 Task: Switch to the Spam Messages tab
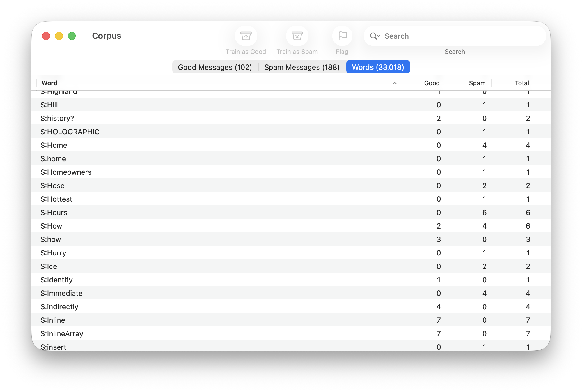point(302,67)
